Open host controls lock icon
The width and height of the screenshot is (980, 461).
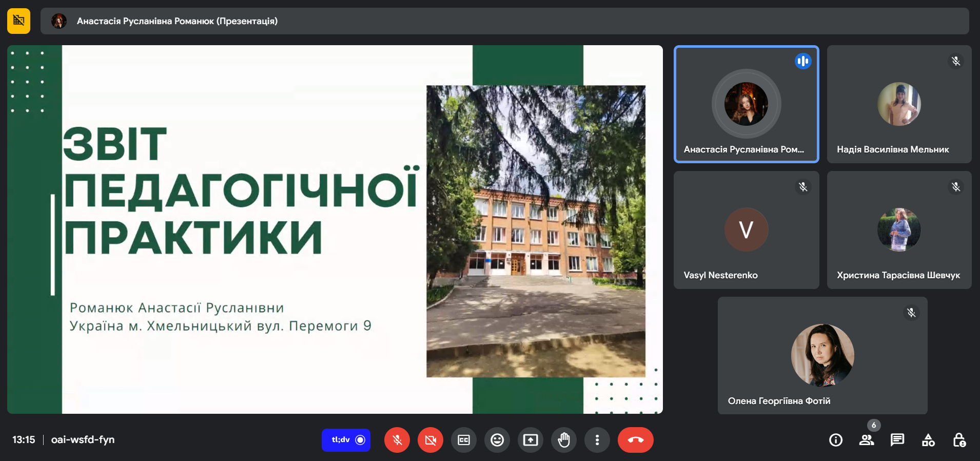(x=959, y=440)
